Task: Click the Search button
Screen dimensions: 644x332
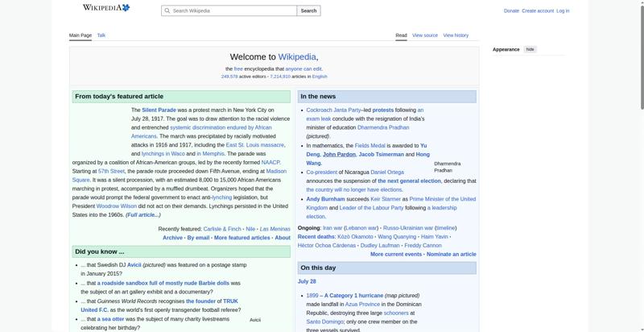Action: click(x=308, y=10)
